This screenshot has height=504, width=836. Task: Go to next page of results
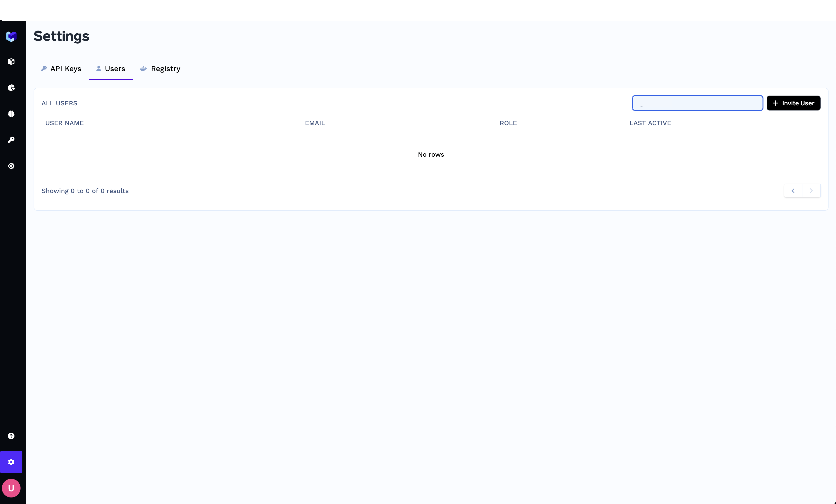tap(811, 191)
